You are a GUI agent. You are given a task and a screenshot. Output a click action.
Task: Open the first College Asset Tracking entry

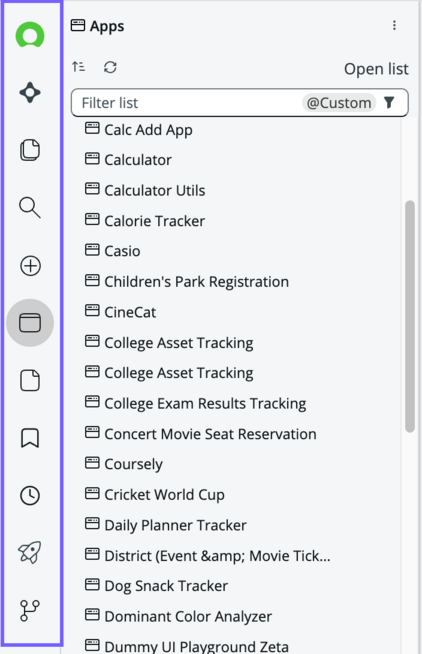(x=179, y=343)
